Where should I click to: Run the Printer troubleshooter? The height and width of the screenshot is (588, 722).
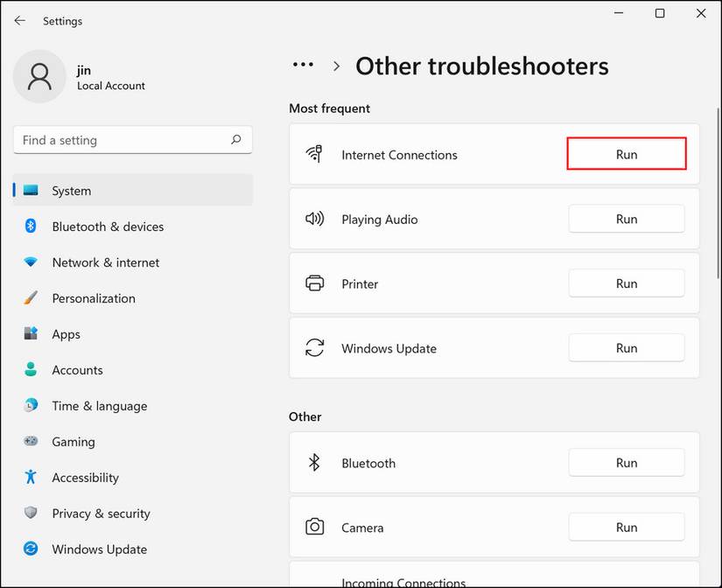(x=627, y=283)
